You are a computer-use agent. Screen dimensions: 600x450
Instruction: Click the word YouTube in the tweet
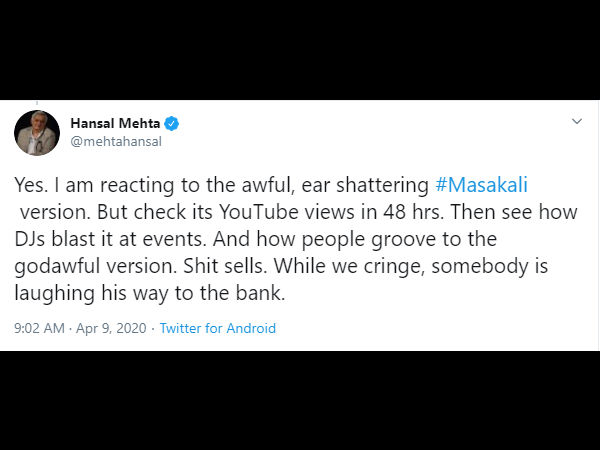pyautogui.click(x=259, y=212)
